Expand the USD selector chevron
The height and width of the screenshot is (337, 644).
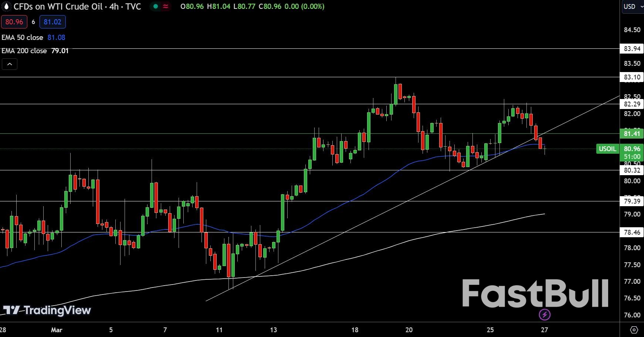click(640, 6)
